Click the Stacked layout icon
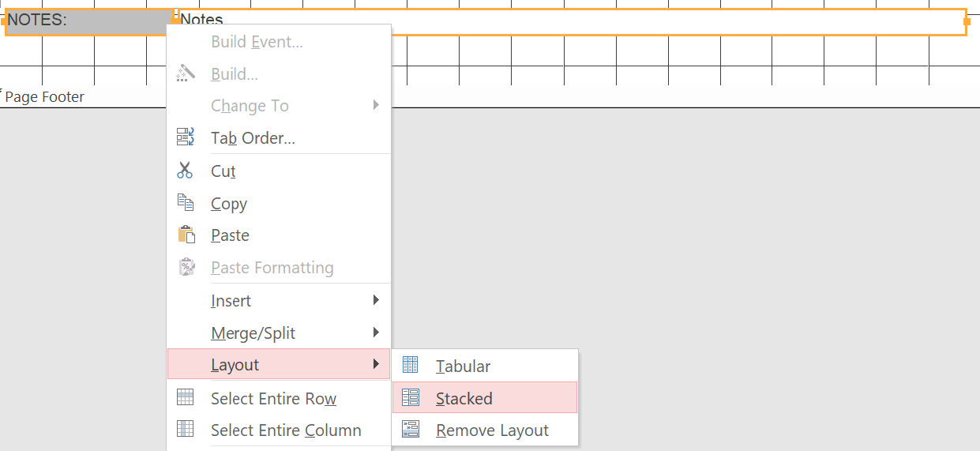Image resolution: width=980 pixels, height=451 pixels. 410,397
